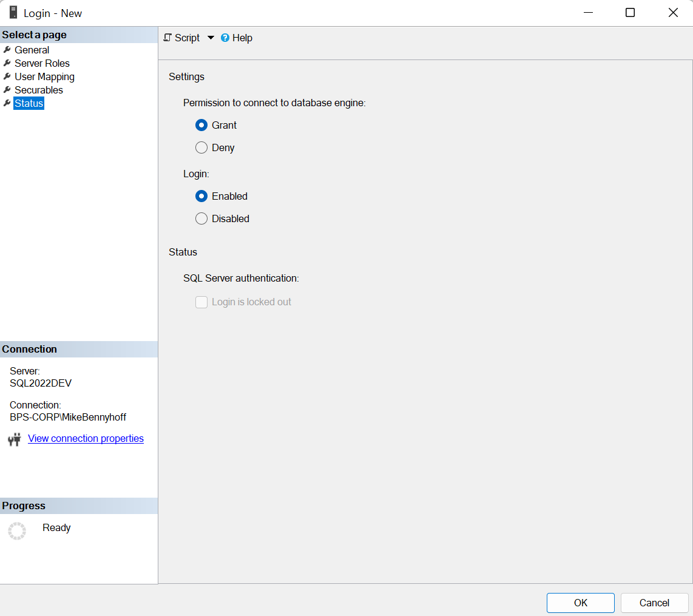The width and height of the screenshot is (693, 616).
Task: Maximize the Login - New window
Action: point(630,12)
